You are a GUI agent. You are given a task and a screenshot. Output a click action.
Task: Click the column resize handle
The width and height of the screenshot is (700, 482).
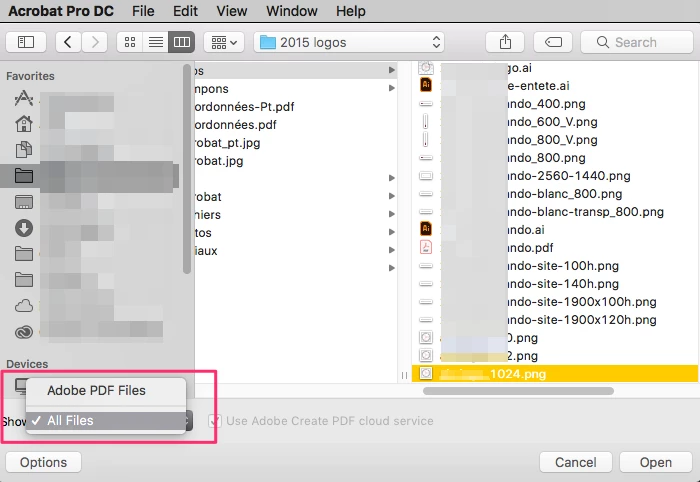coord(404,375)
